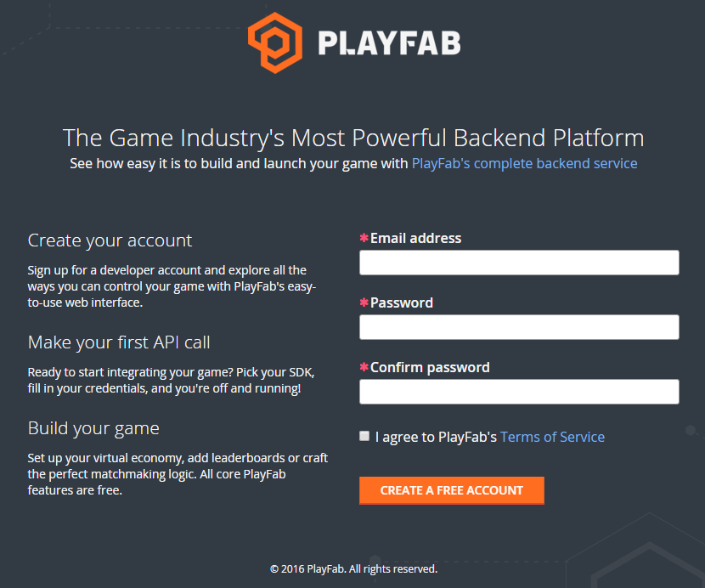Click the Email address field label
The width and height of the screenshot is (705, 588).
(x=416, y=238)
